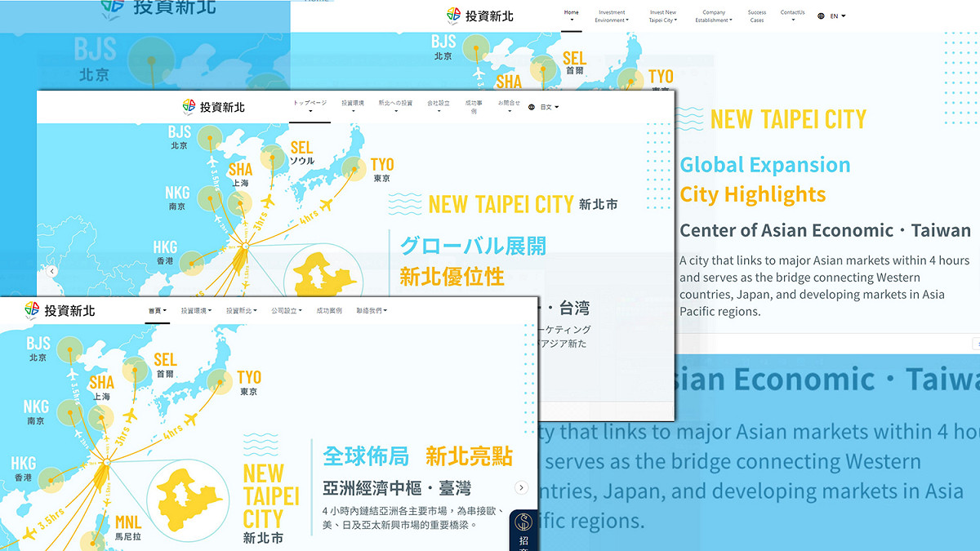The image size is (980, 551).
Task: Click 'City Highlights' heading text
Action: (x=753, y=194)
